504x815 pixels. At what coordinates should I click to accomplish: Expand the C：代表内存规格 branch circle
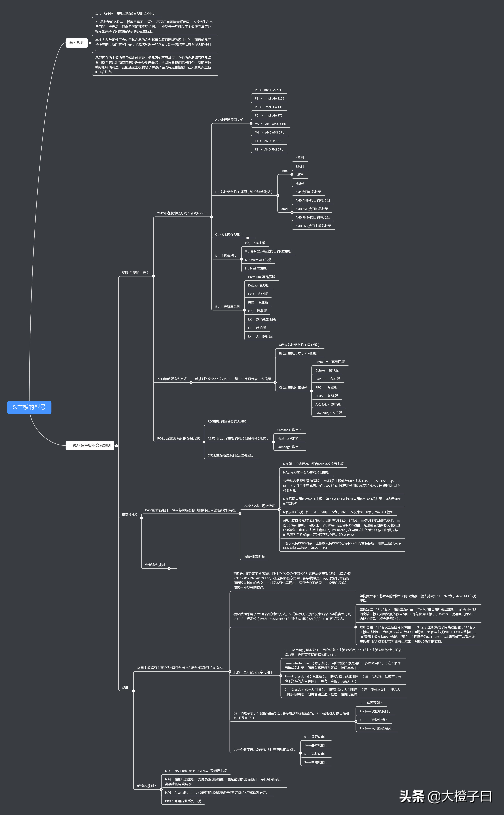[248, 238]
